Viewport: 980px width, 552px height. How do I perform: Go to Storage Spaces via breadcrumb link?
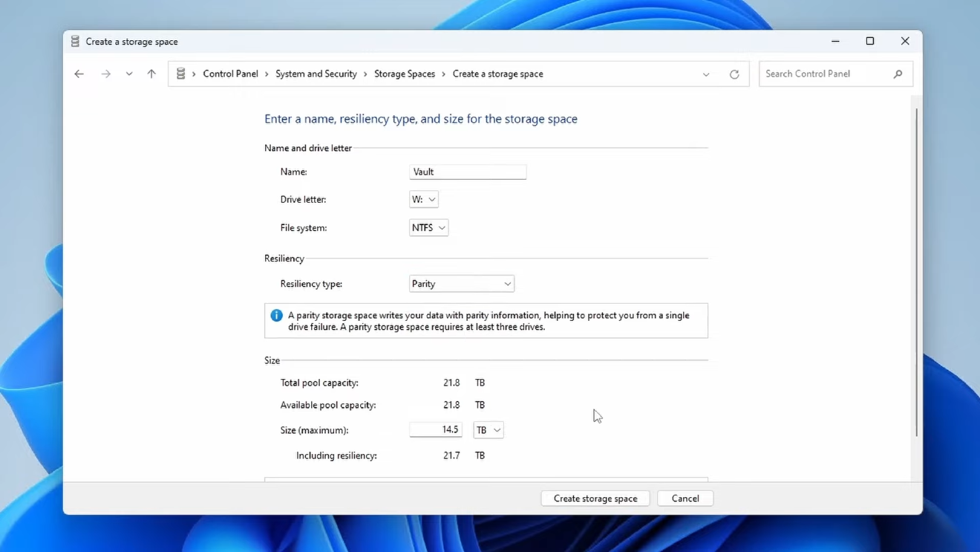(x=405, y=74)
